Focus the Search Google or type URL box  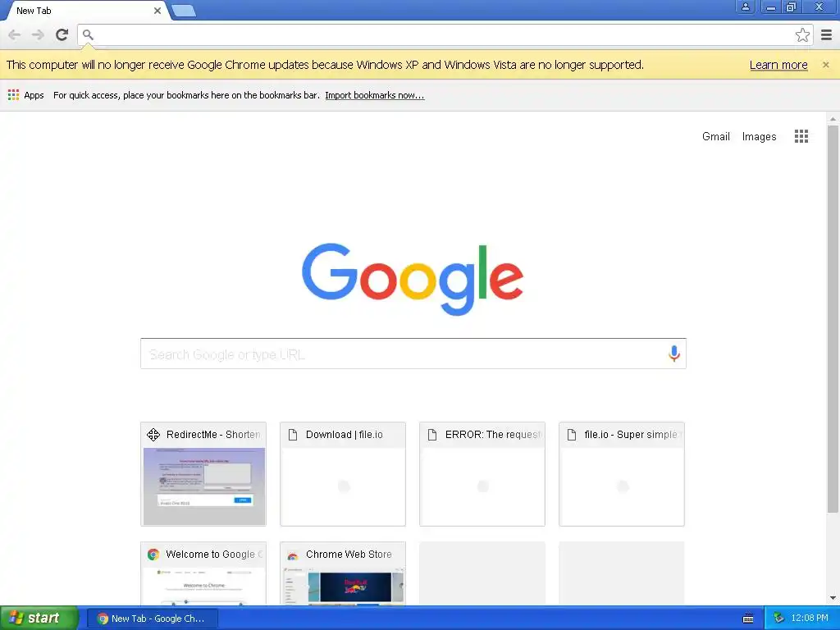[x=413, y=354]
